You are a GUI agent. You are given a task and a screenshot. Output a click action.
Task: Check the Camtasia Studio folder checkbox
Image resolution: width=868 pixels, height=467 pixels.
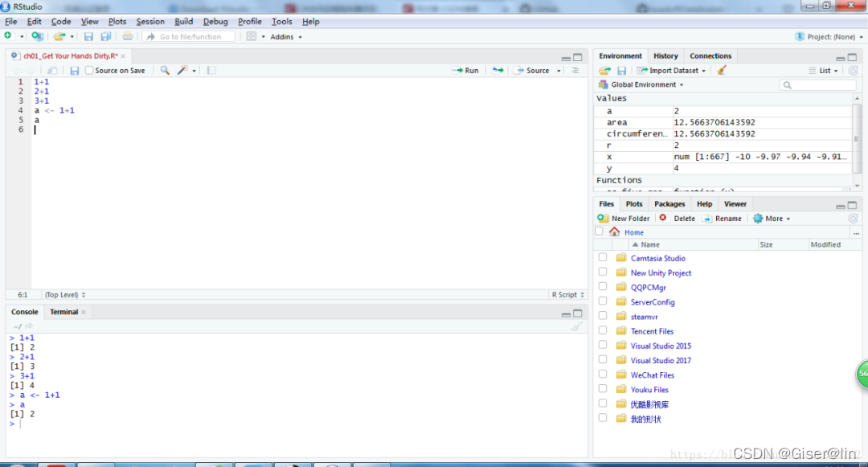pos(602,257)
